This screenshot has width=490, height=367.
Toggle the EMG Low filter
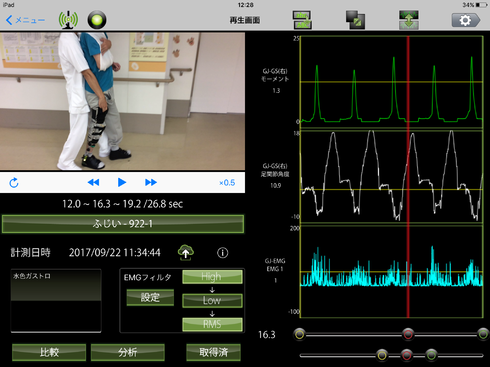click(212, 300)
